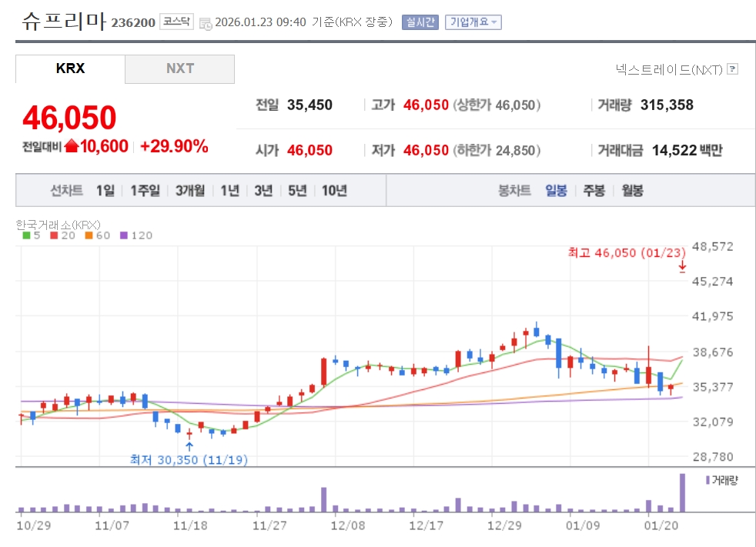This screenshot has width=756, height=547.
Task: Click the 최고 46,050 red arrow marker
Action: 682,267
